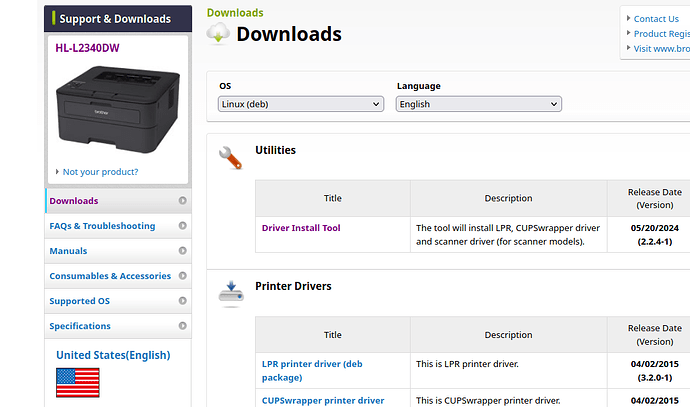
Task: Click the arrow icon beside Specifications
Action: [182, 326]
